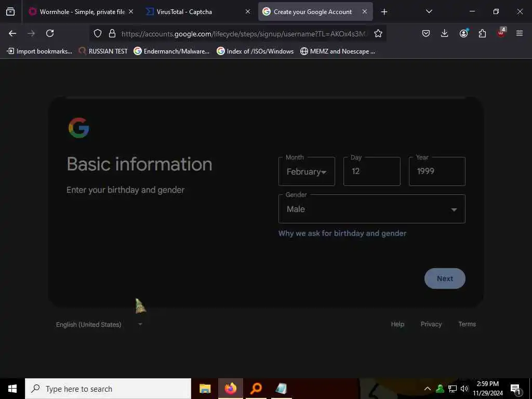Viewport: 532px width, 399px height.
Task: View site security padlock info
Action: (112, 33)
